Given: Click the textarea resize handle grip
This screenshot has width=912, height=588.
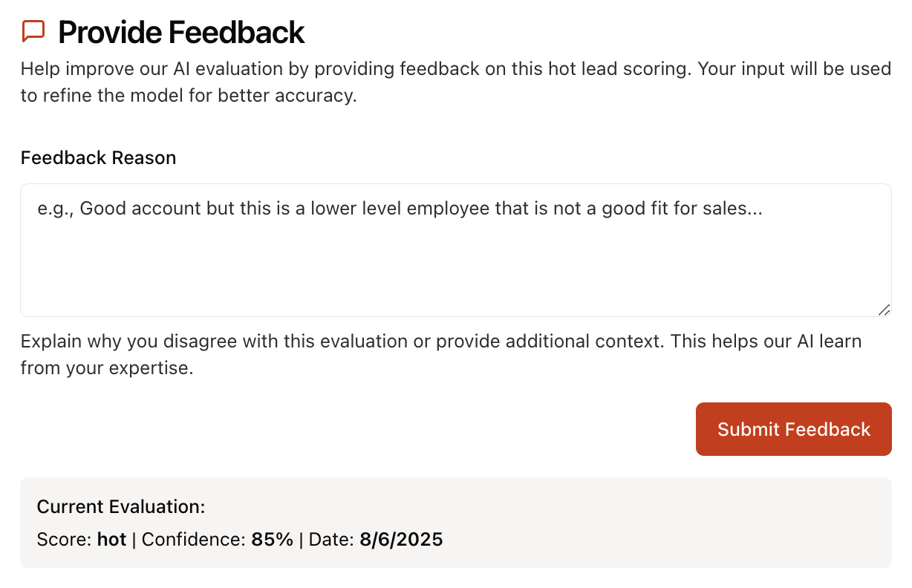Looking at the screenshot, I should tap(884, 311).
